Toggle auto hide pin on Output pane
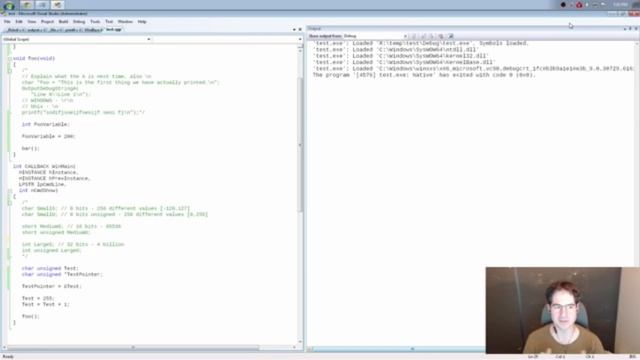640x360 pixels. tap(630, 29)
